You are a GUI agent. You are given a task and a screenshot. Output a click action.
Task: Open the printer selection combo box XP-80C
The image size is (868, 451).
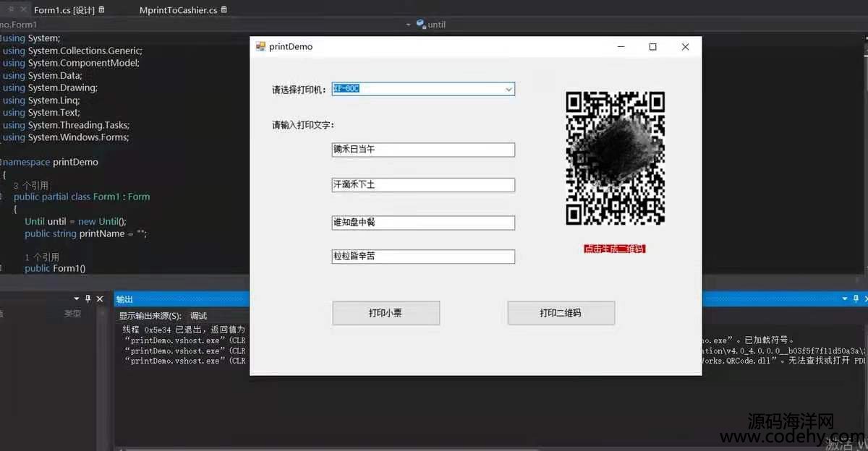pyautogui.click(x=423, y=89)
